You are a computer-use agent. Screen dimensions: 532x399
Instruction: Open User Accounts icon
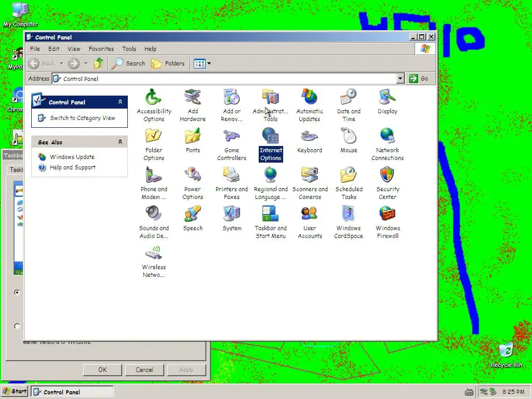(310, 222)
